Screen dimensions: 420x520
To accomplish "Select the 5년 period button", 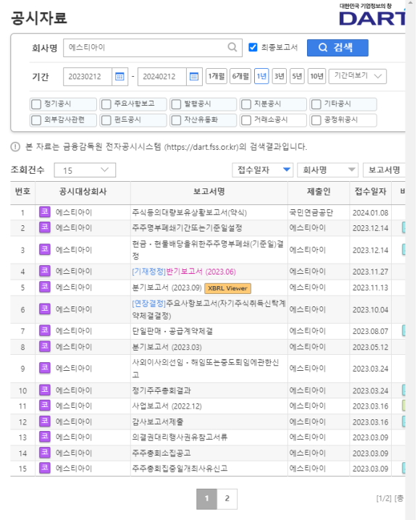I will [297, 76].
